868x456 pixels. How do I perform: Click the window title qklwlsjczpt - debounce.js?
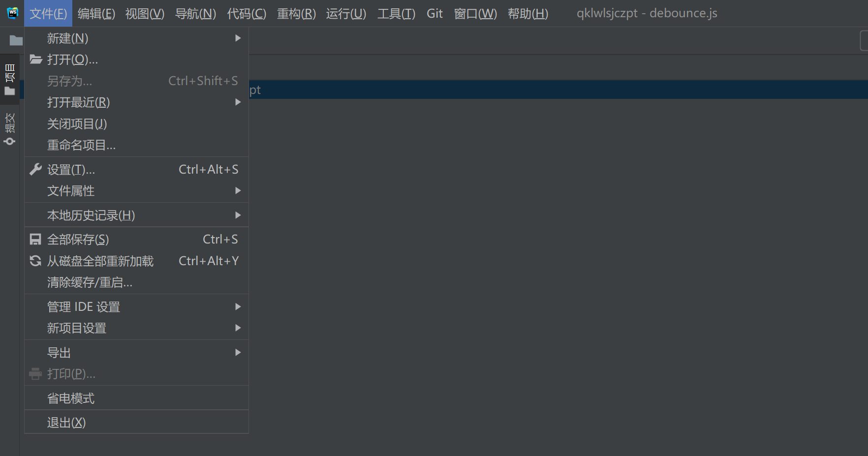(647, 13)
